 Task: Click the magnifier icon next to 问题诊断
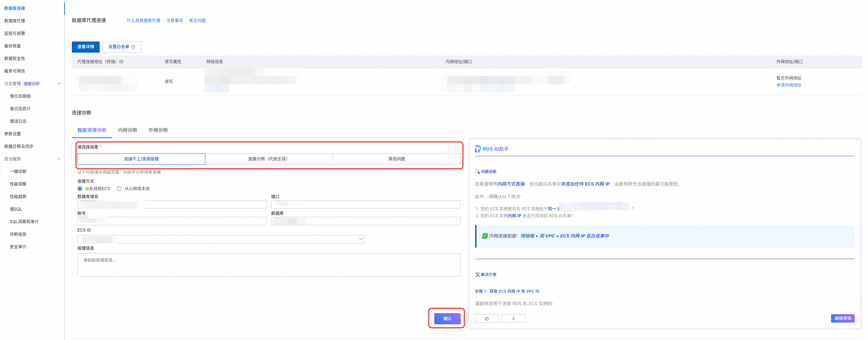(477, 172)
